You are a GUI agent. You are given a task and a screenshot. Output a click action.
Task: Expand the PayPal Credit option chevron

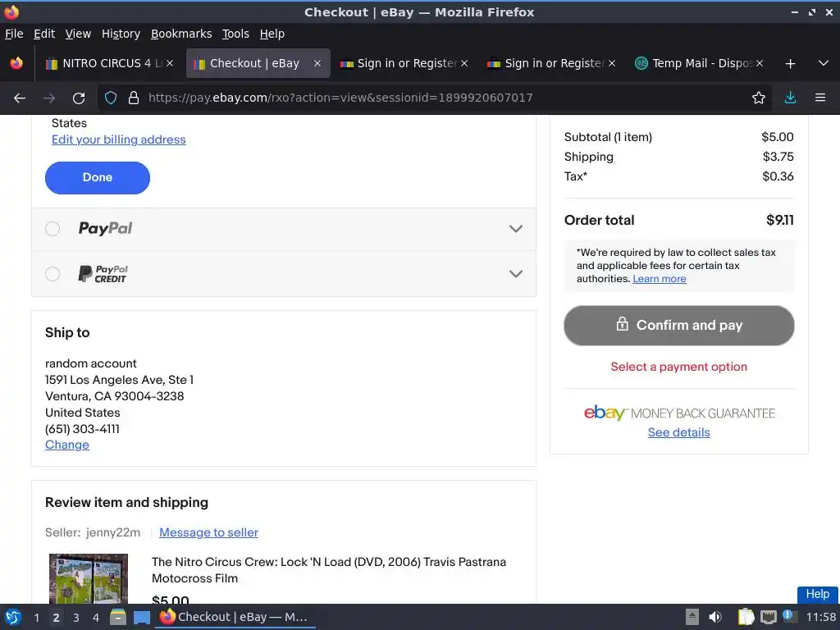point(515,274)
